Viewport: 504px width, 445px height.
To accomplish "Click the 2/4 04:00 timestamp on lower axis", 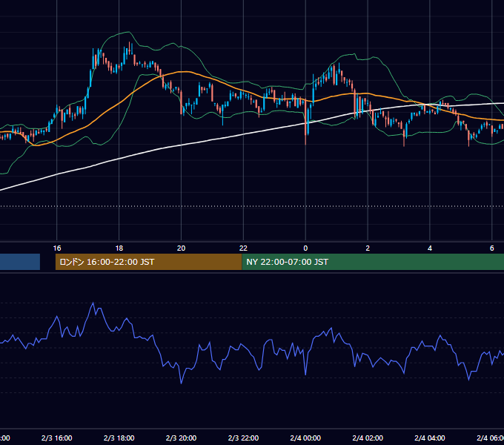I will [430, 438].
